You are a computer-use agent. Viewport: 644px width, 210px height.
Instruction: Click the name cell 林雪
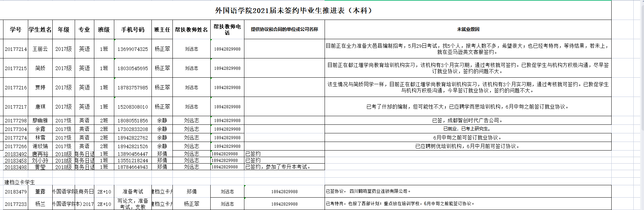(x=40, y=137)
